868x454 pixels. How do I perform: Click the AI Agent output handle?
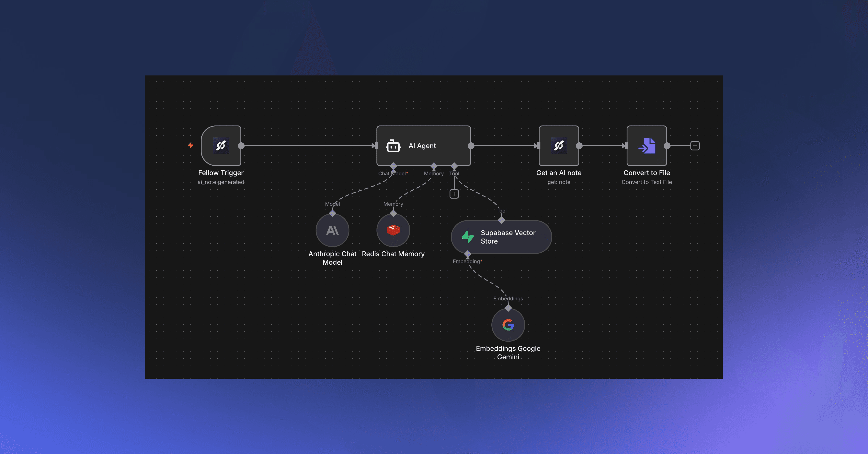pos(471,146)
